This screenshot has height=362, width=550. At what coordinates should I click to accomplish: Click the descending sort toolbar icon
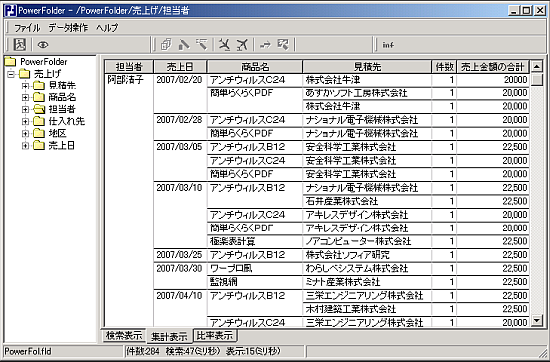[x=202, y=45]
